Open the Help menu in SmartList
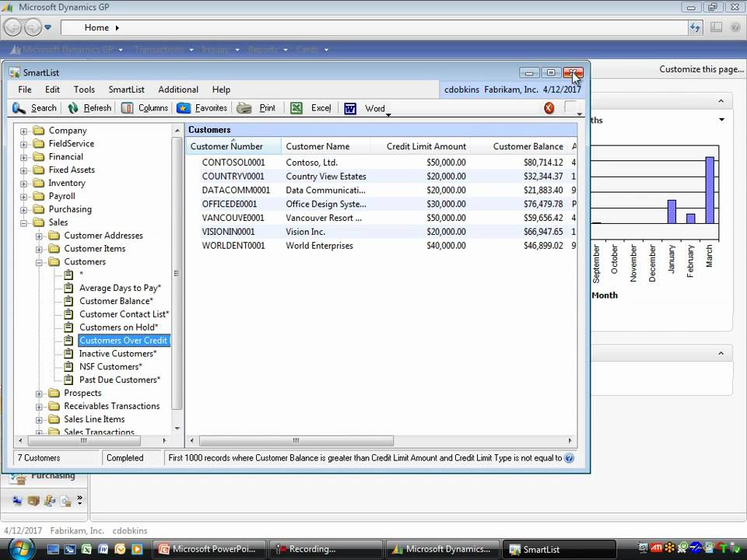Viewport: 747px width, 560px height. (221, 89)
